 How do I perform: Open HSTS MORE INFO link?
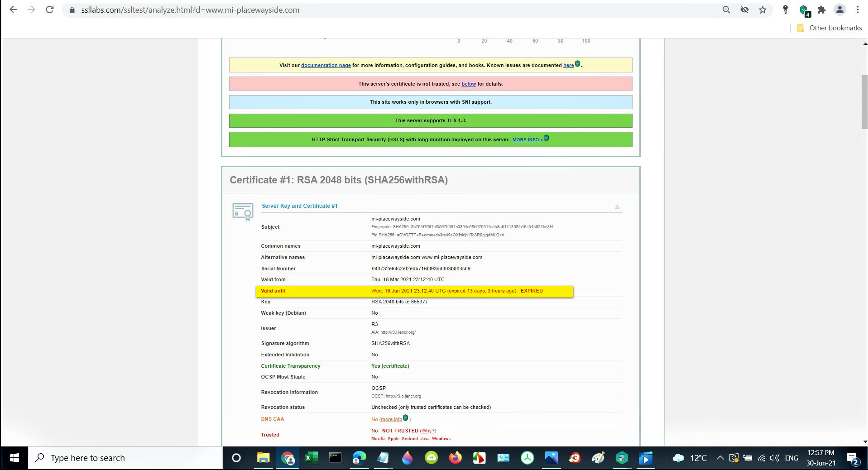[528, 139]
